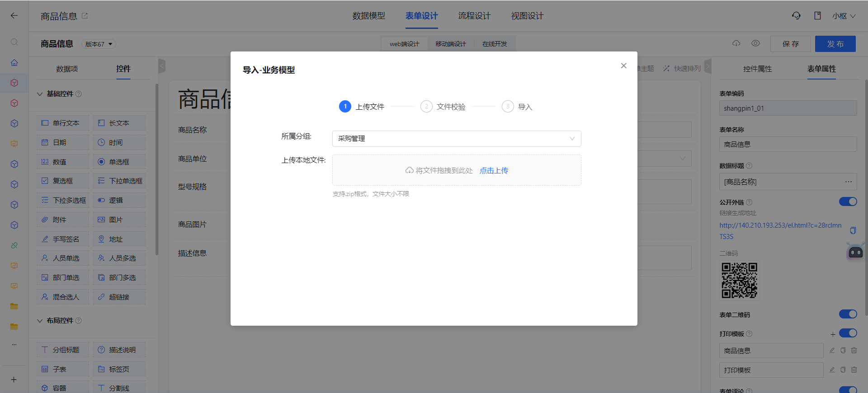Click the file drop upload area
Image resolution: width=868 pixels, height=393 pixels.
pos(457,170)
